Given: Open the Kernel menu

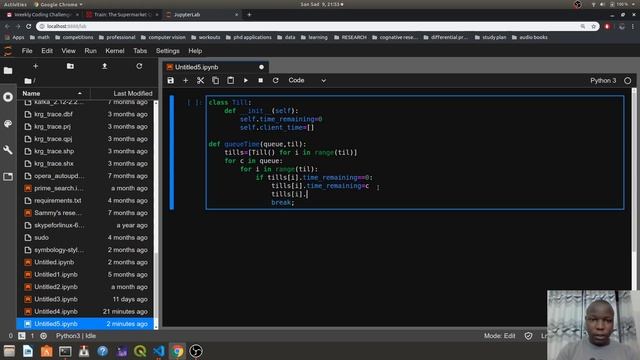Looking at the screenshot, I should click(x=115, y=51).
